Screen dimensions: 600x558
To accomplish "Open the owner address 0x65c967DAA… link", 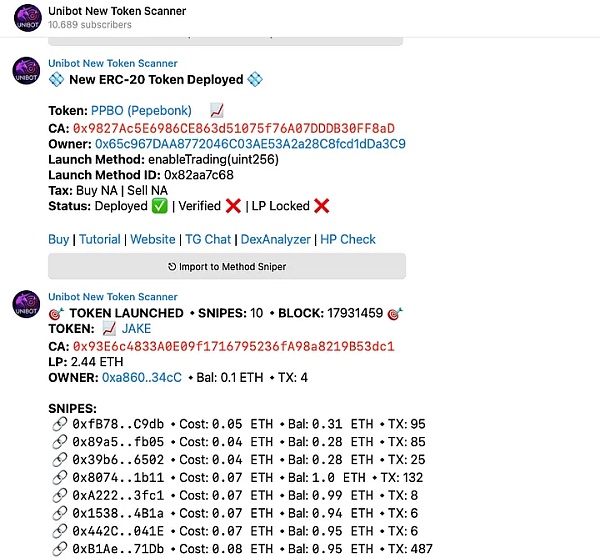I will (x=250, y=144).
